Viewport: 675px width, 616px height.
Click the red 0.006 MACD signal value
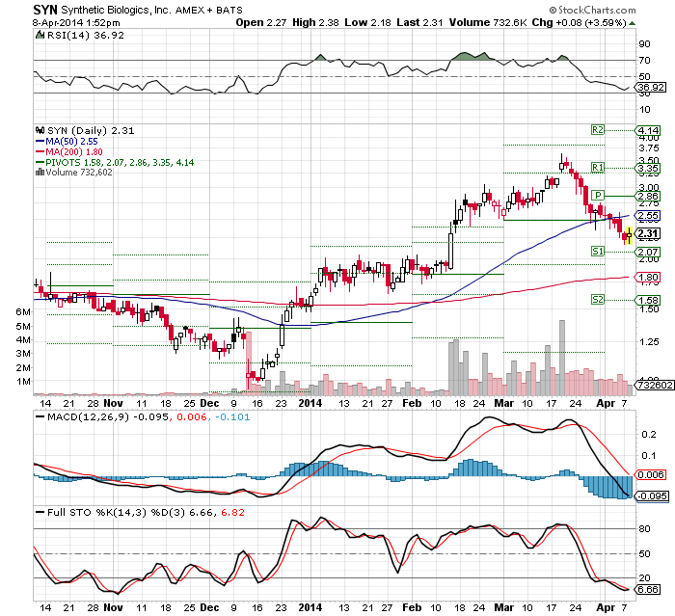(x=192, y=417)
